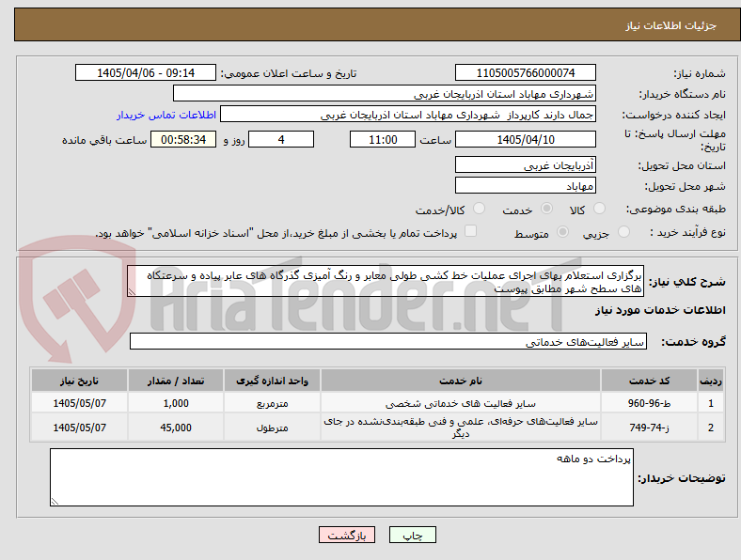Image resolution: width=741 pixels, height=560 pixels.
Task: Click the سایر فعالیت‌های حرفه‌ای، علمی و فنی cell
Action: pyautogui.click(x=460, y=428)
